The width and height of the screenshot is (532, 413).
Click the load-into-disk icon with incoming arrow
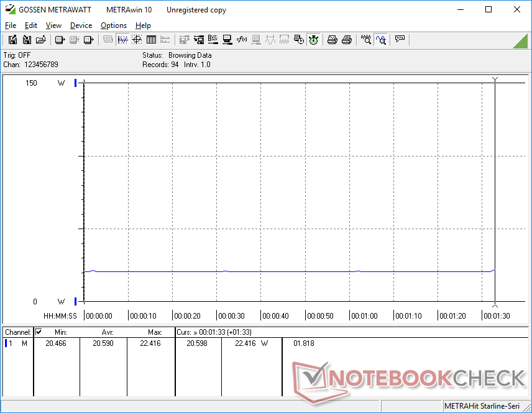[27, 40]
